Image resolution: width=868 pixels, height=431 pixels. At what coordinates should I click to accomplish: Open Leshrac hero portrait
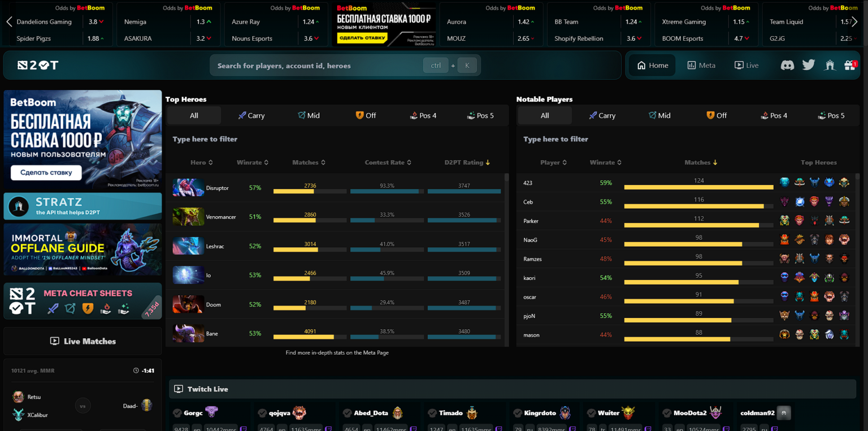pyautogui.click(x=188, y=246)
